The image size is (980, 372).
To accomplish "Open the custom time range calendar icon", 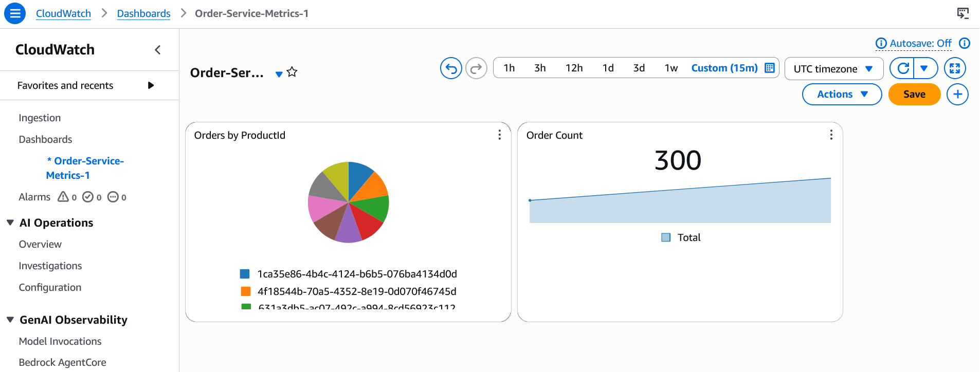I will [x=770, y=68].
